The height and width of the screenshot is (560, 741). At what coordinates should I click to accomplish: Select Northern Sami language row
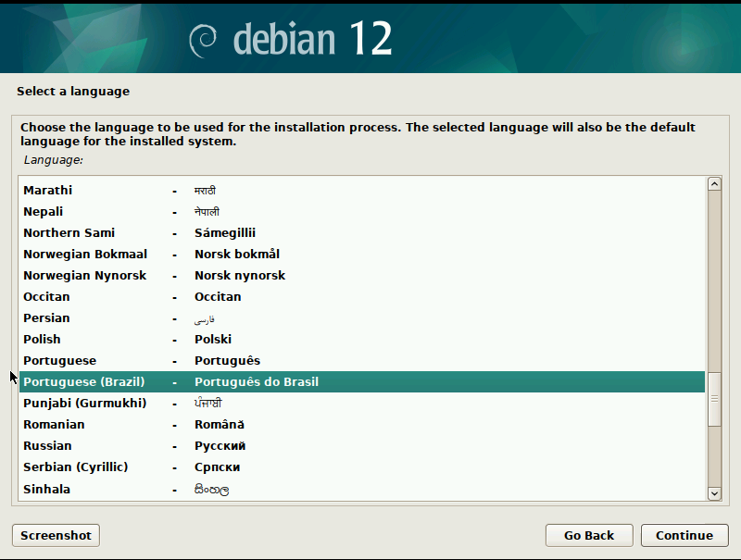[x=362, y=232]
